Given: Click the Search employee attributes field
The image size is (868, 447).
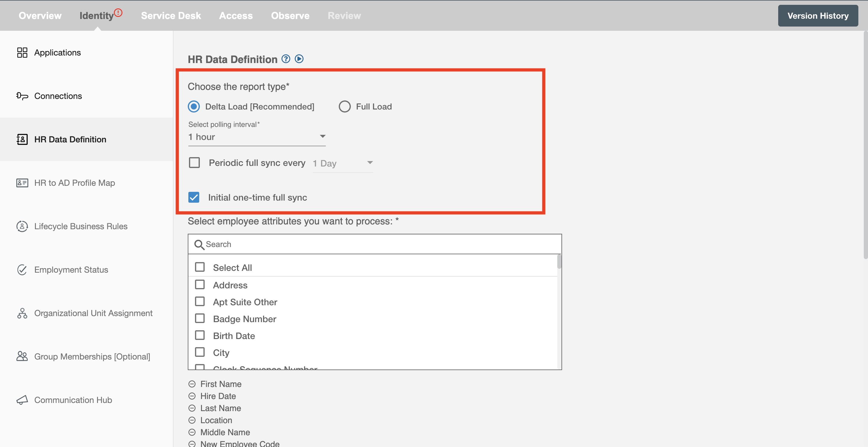Looking at the screenshot, I should pos(375,244).
